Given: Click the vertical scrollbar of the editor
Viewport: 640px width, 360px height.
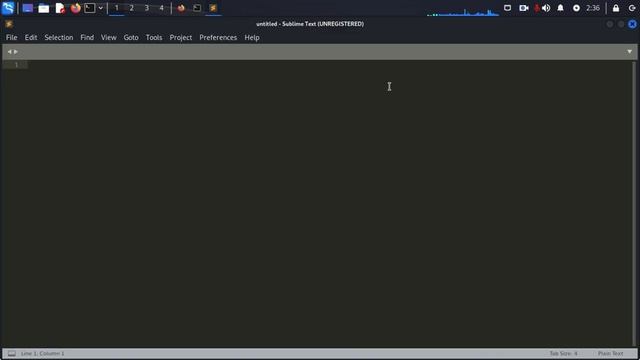Looking at the screenshot, I should 634,203.
